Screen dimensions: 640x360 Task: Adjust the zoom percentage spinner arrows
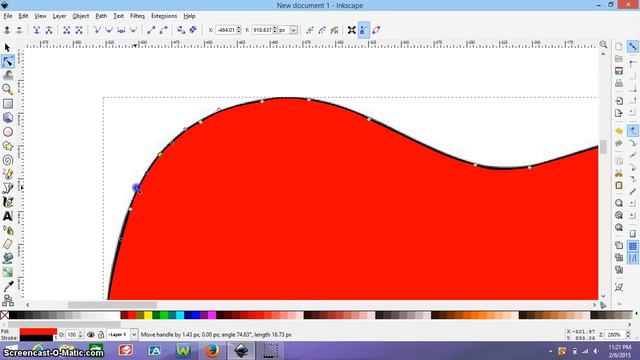628,335
